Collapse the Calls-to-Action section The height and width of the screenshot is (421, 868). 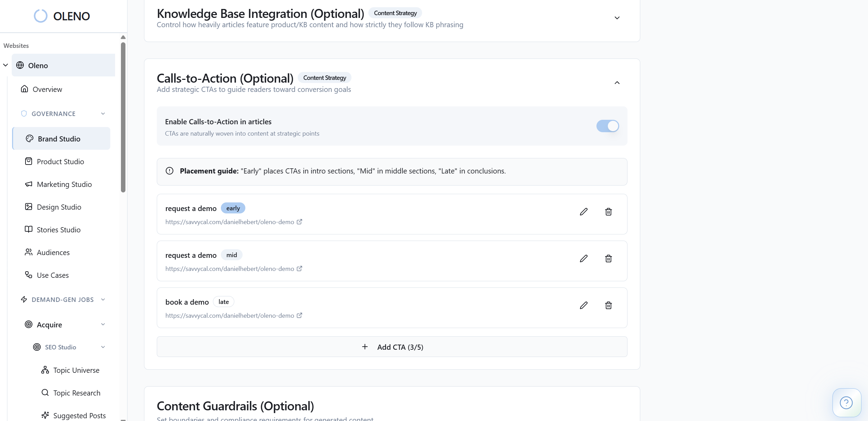click(x=617, y=83)
